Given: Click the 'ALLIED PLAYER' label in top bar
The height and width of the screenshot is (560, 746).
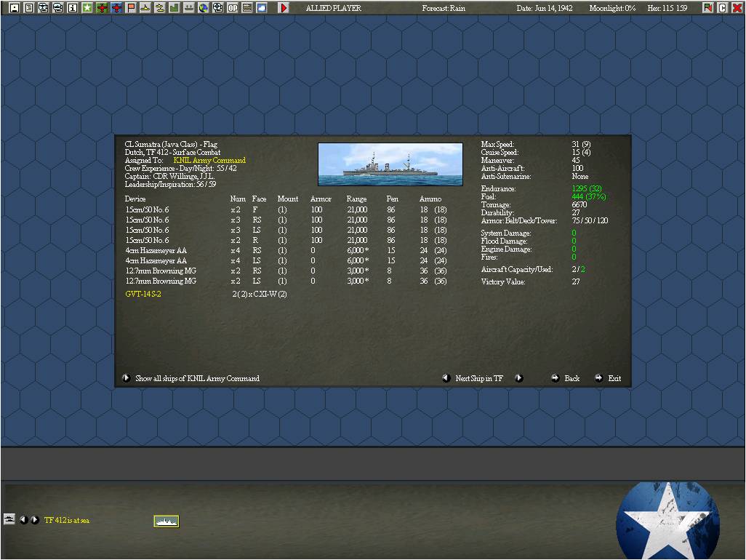Looking at the screenshot, I should (x=334, y=8).
